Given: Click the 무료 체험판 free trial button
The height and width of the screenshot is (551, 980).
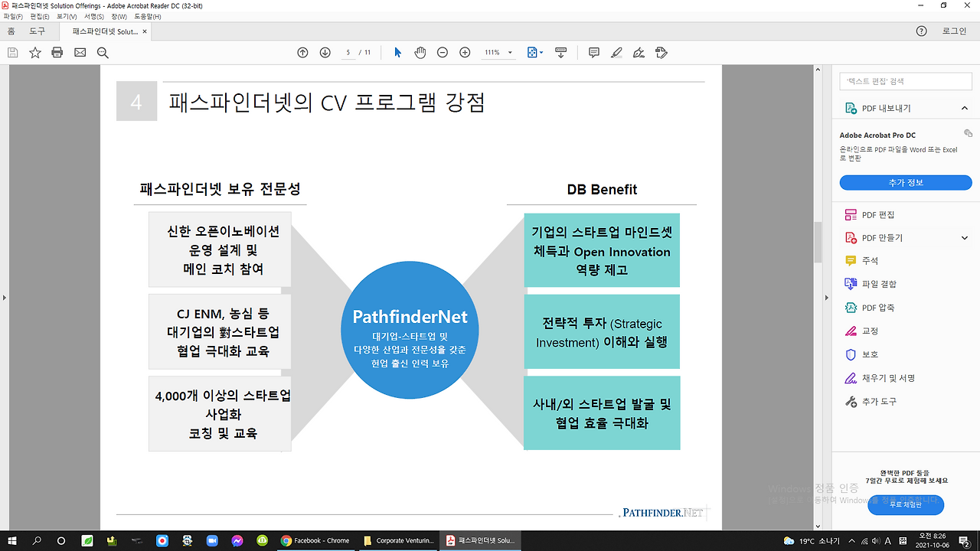Looking at the screenshot, I should pyautogui.click(x=906, y=505).
